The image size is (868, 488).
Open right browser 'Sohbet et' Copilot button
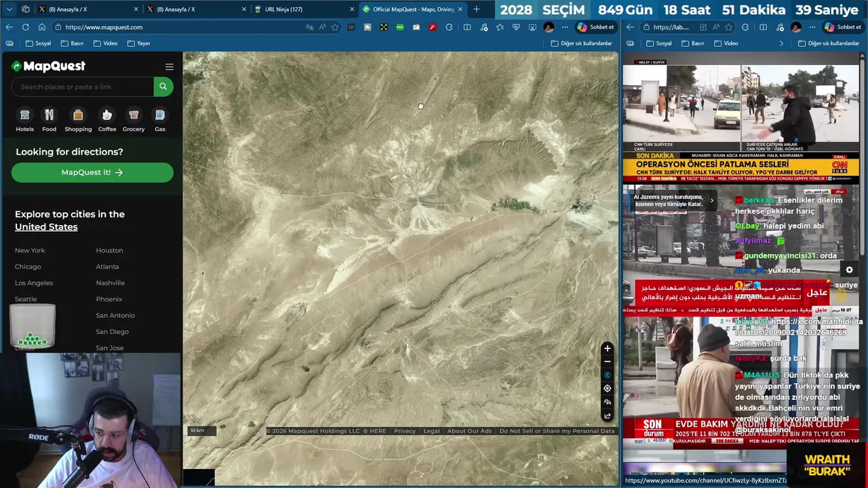tap(842, 27)
